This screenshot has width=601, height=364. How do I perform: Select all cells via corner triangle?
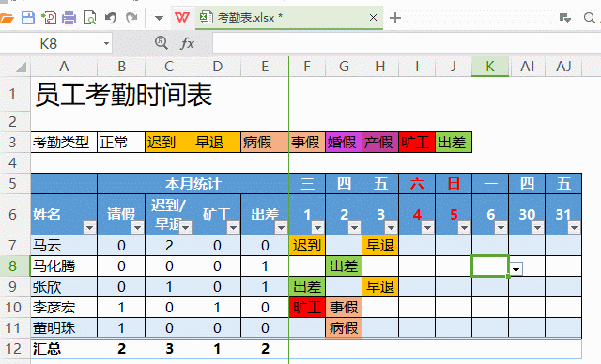click(22, 67)
